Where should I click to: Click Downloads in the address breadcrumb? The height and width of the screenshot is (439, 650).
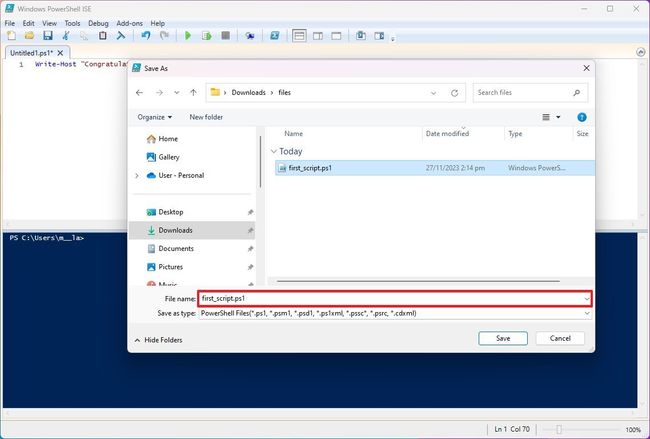click(248, 92)
